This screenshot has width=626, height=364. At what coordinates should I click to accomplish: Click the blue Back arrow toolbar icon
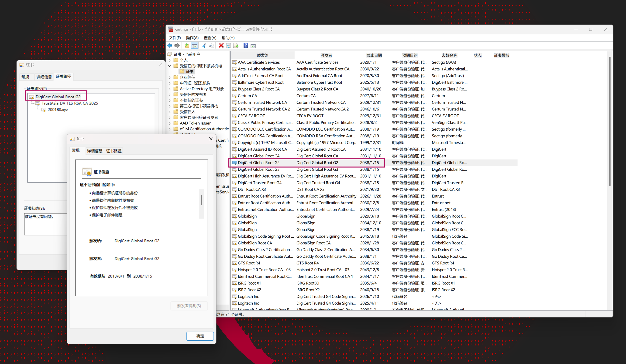click(170, 45)
